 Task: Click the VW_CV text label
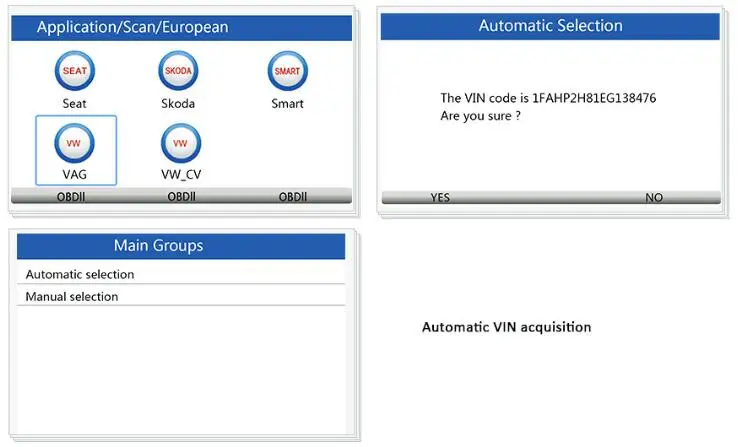click(x=181, y=175)
